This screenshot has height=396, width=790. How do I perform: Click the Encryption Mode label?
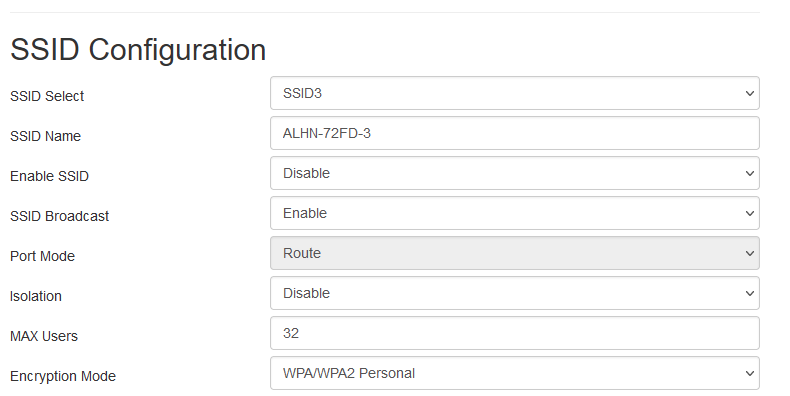point(63,376)
